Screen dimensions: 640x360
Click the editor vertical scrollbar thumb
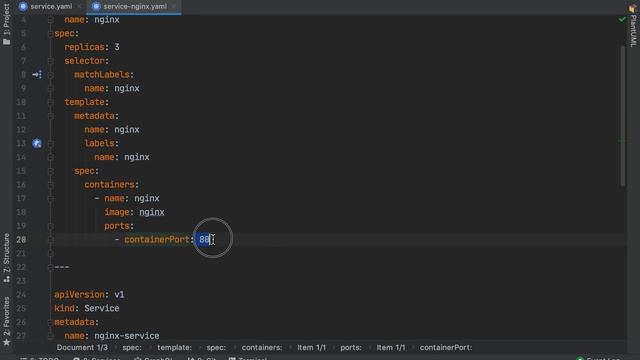coord(623,116)
